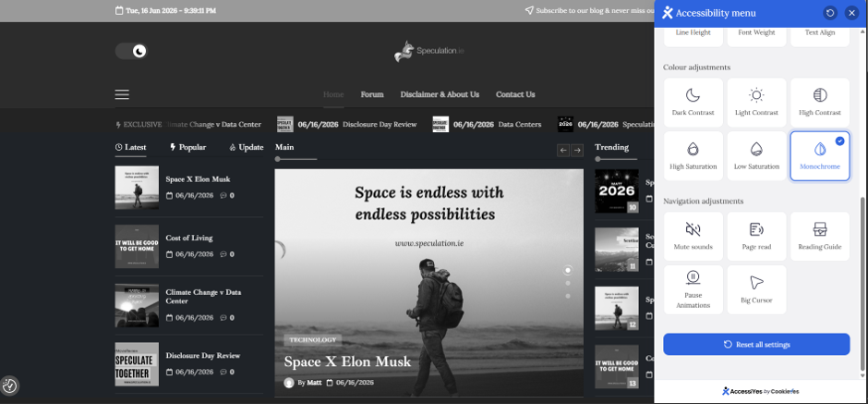Select the Line Height option
This screenshot has height=404, width=868.
coord(693,35)
